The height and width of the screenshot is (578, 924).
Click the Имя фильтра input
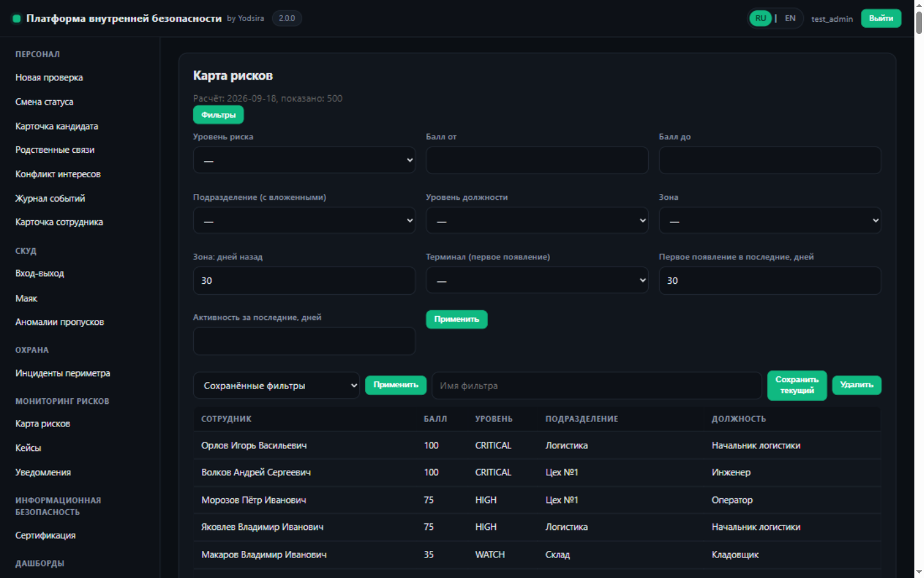(597, 385)
